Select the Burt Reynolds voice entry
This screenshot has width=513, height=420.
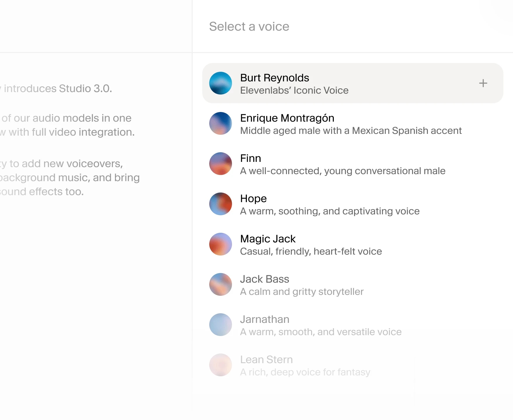pos(321,83)
